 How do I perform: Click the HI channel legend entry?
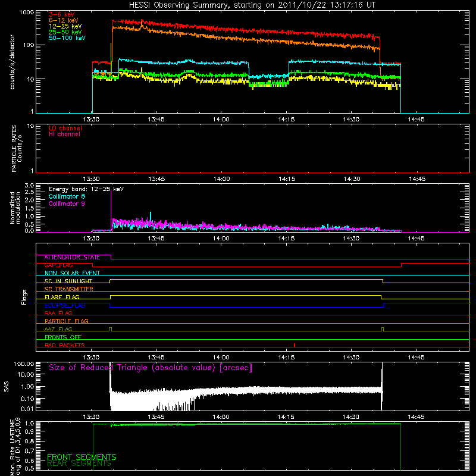tap(64, 134)
